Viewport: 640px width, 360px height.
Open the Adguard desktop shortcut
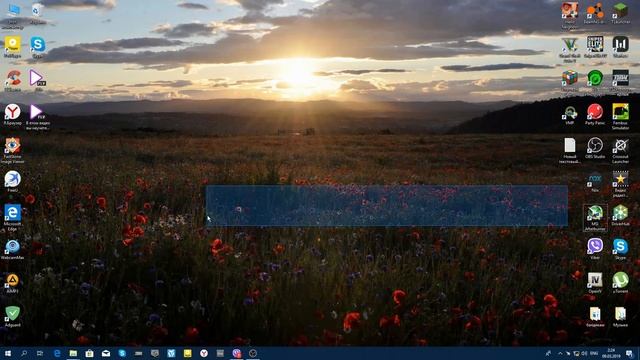(12, 315)
